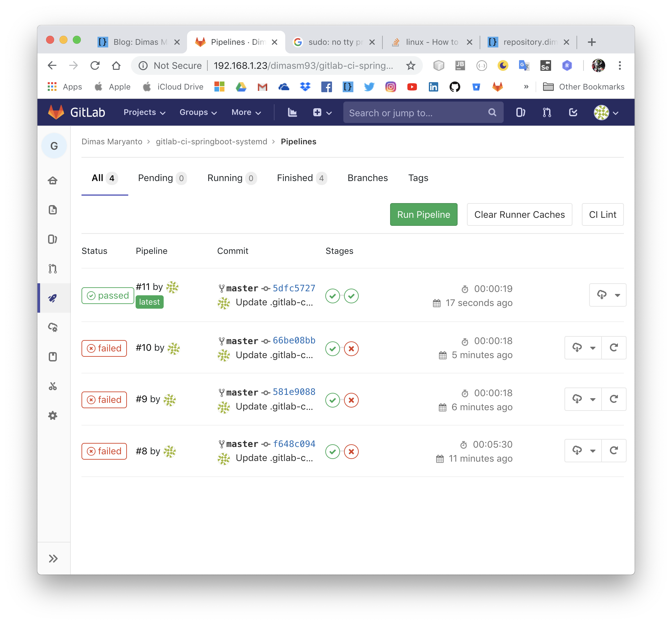
Task: Select the Branches tab
Action: point(368,178)
